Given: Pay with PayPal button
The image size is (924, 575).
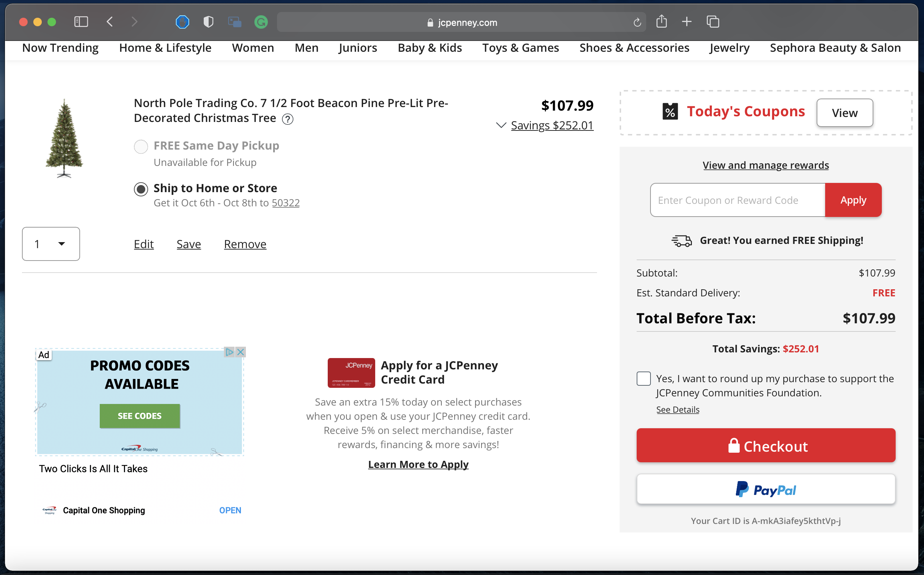Looking at the screenshot, I should click(766, 490).
